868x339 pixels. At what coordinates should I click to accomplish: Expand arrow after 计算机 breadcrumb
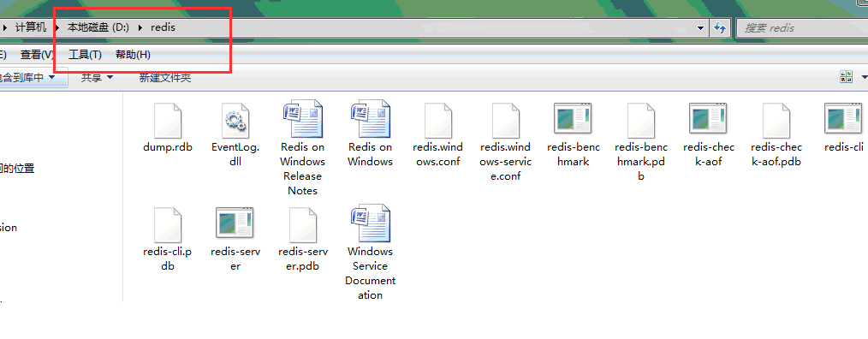click(56, 27)
